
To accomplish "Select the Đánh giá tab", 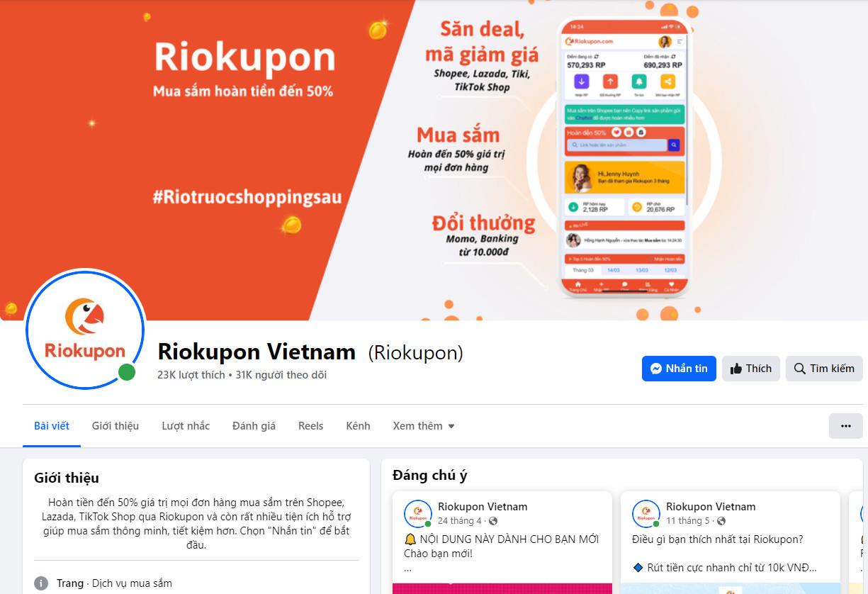I will pyautogui.click(x=254, y=426).
